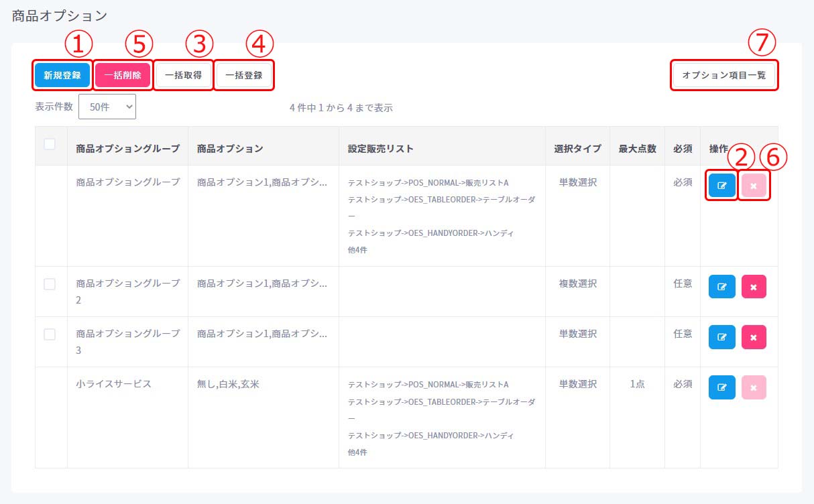Viewport: 814px width, 504px height.
Task: Check the box for 商品オプショングループ2 row
Action: pyautogui.click(x=50, y=284)
